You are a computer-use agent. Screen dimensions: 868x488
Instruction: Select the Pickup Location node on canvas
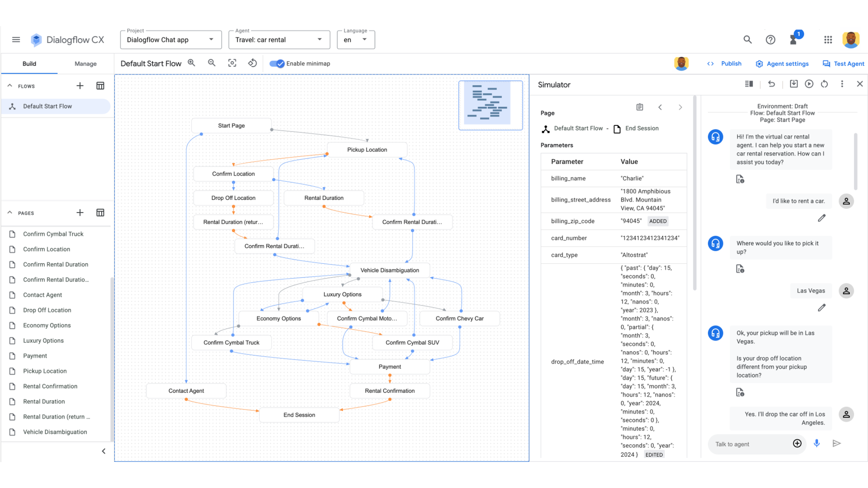[367, 150]
